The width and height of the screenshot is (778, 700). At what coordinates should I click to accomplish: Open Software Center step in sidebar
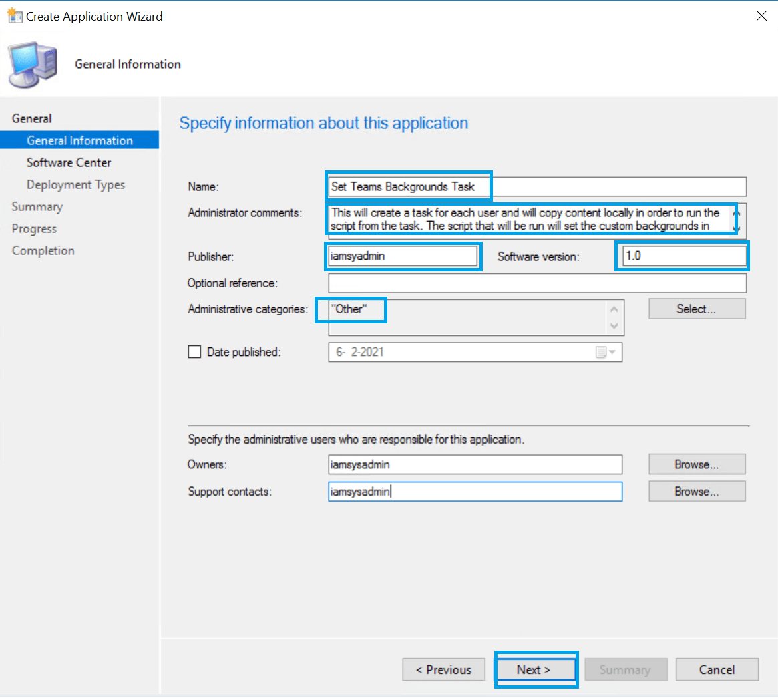pos(69,163)
